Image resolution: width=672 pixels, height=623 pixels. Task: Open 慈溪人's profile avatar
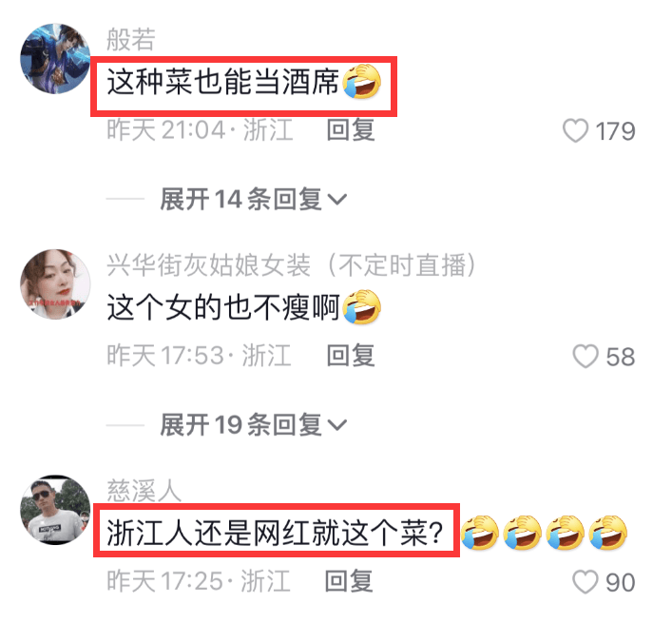pyautogui.click(x=55, y=510)
